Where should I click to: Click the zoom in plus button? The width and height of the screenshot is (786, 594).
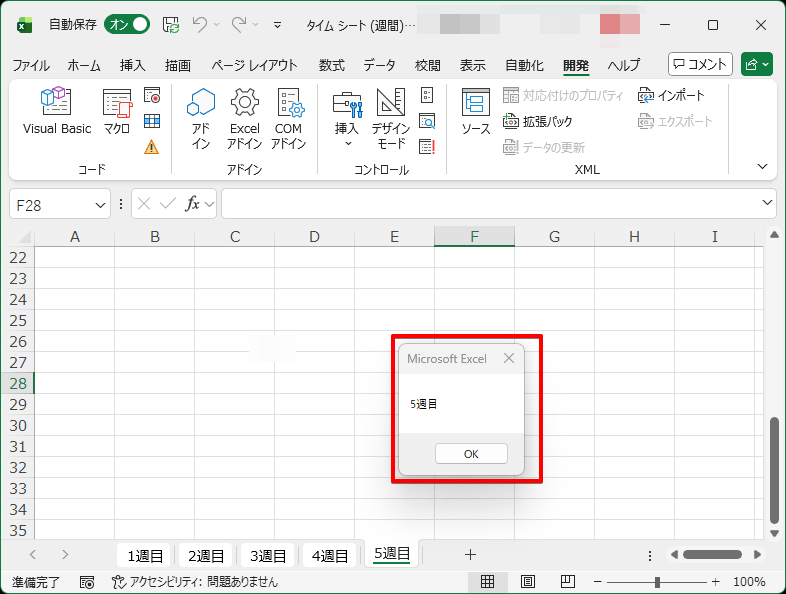point(715,582)
